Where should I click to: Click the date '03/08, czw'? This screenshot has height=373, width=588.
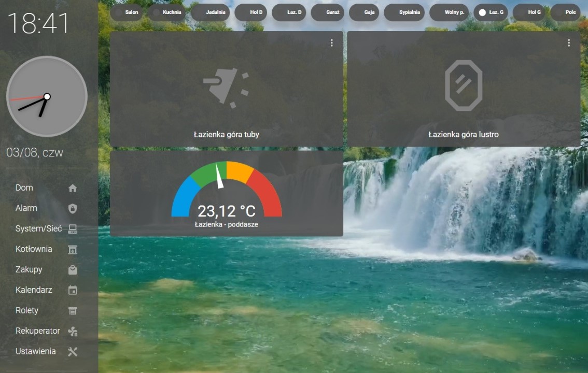coord(35,153)
